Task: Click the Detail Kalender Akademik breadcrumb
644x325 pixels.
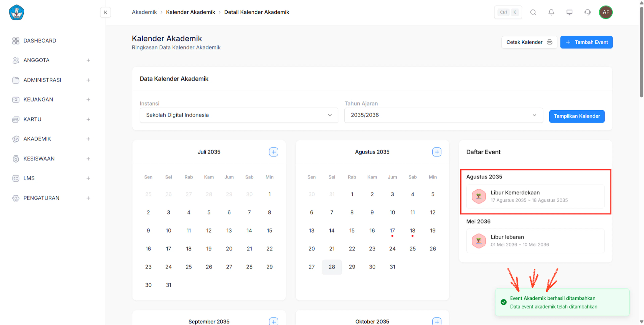Action: tap(256, 12)
